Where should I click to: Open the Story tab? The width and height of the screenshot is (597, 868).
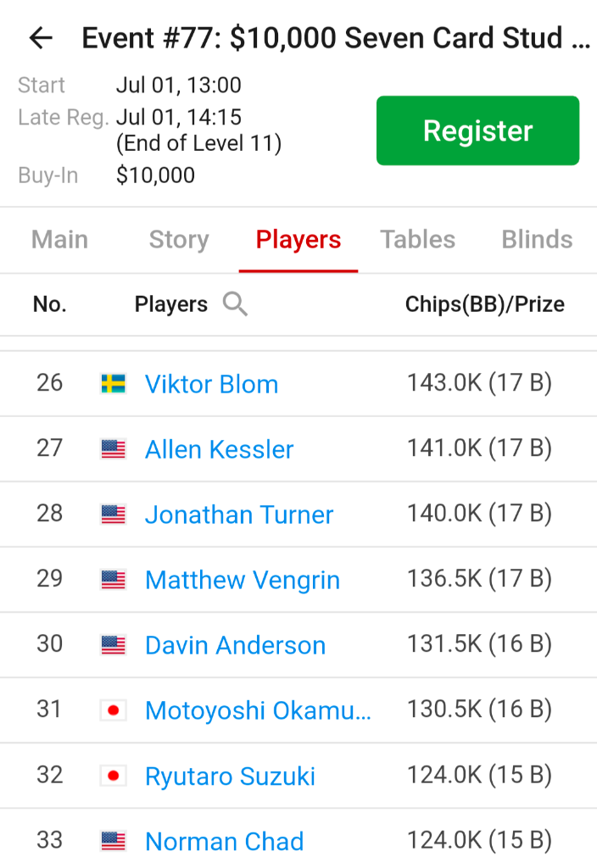[178, 240]
